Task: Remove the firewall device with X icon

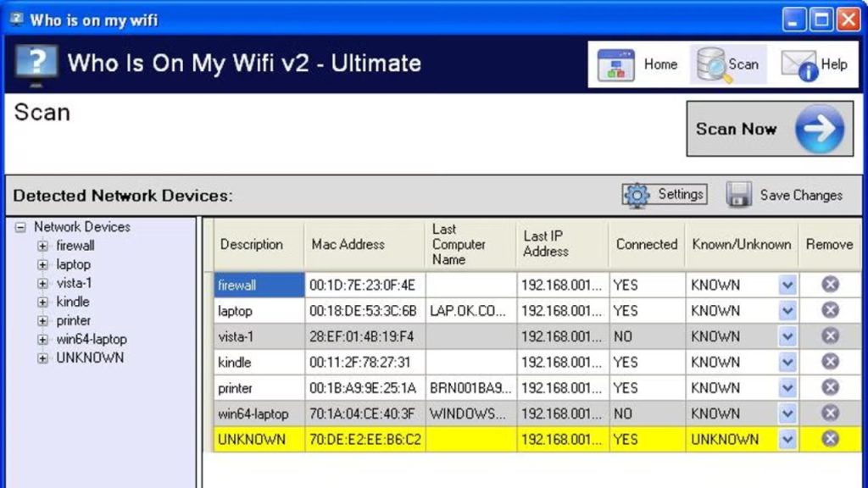Action: 830,285
